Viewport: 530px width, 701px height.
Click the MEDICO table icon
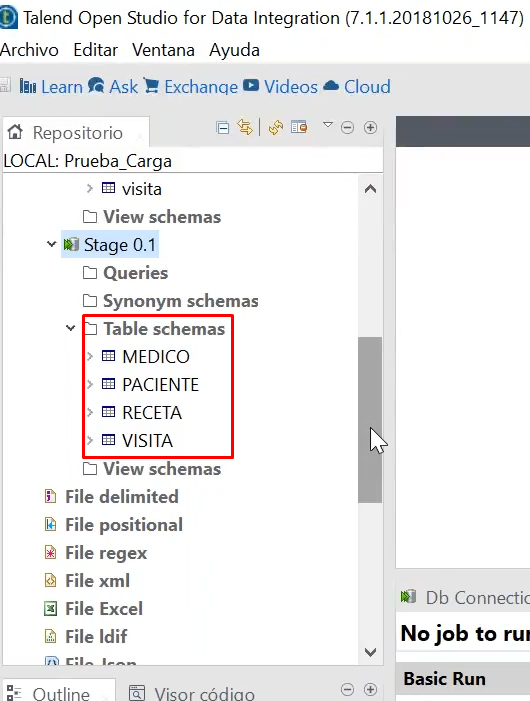click(108, 356)
